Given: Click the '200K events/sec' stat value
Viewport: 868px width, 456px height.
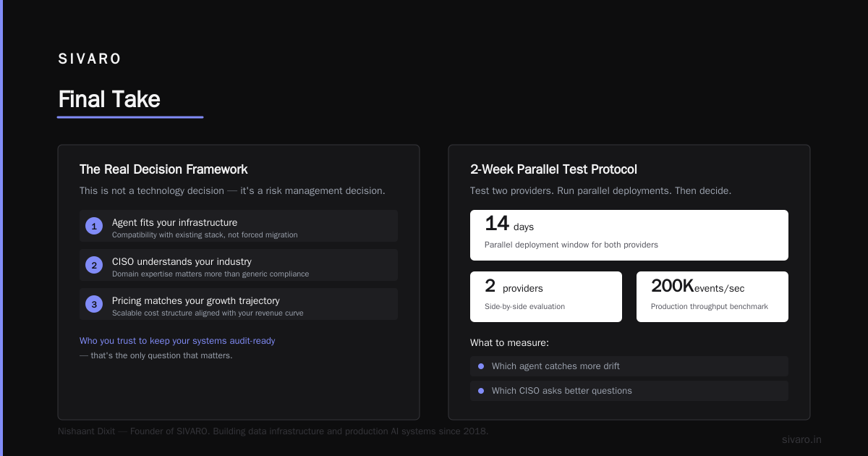Looking at the screenshot, I should (697, 287).
